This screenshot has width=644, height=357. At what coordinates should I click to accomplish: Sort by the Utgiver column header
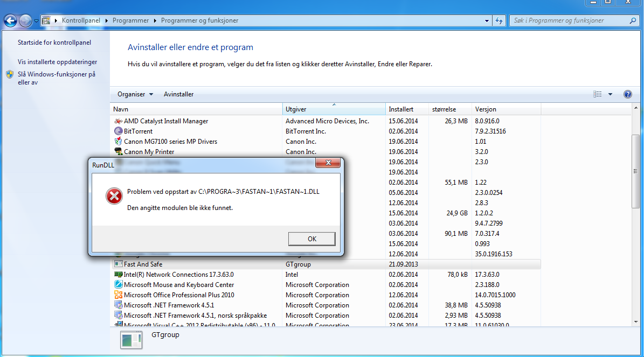click(334, 109)
